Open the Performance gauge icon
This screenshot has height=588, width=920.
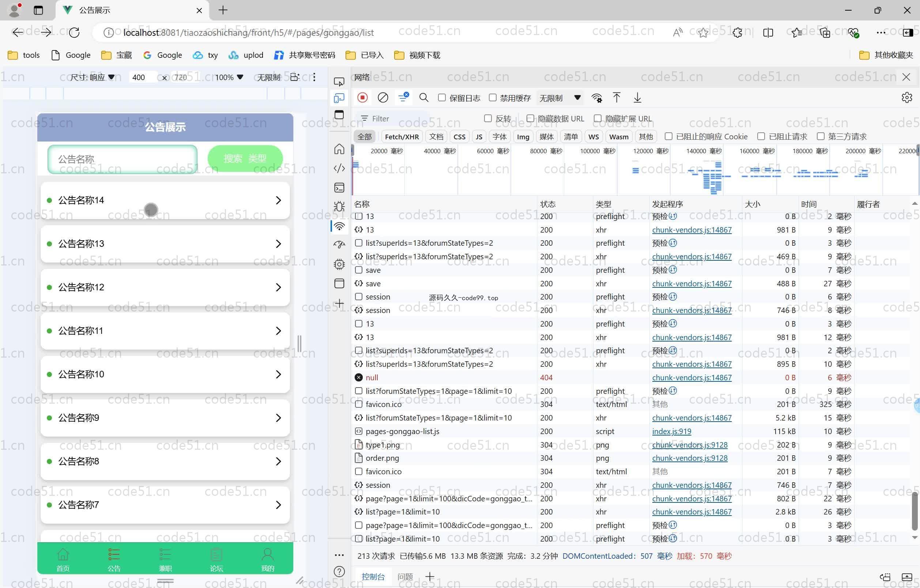coord(339,244)
